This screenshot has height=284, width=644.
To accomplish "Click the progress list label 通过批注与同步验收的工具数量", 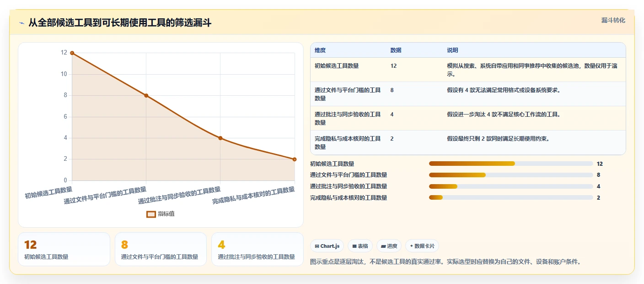I will 349,186.
